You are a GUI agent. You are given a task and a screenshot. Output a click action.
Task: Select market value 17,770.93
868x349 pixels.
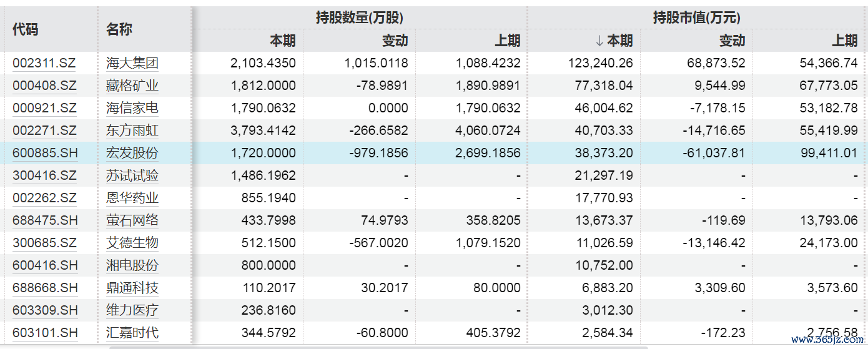click(x=604, y=198)
